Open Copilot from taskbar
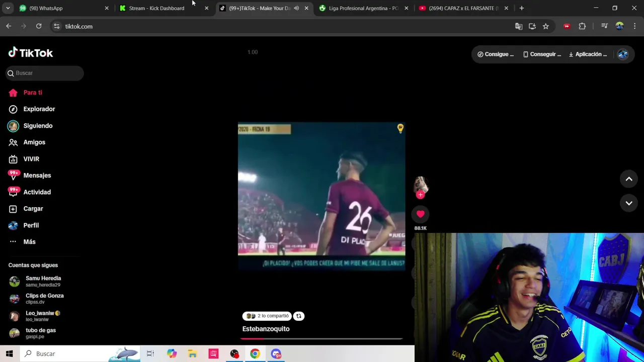Screen dimensions: 644x362 (172, 354)
